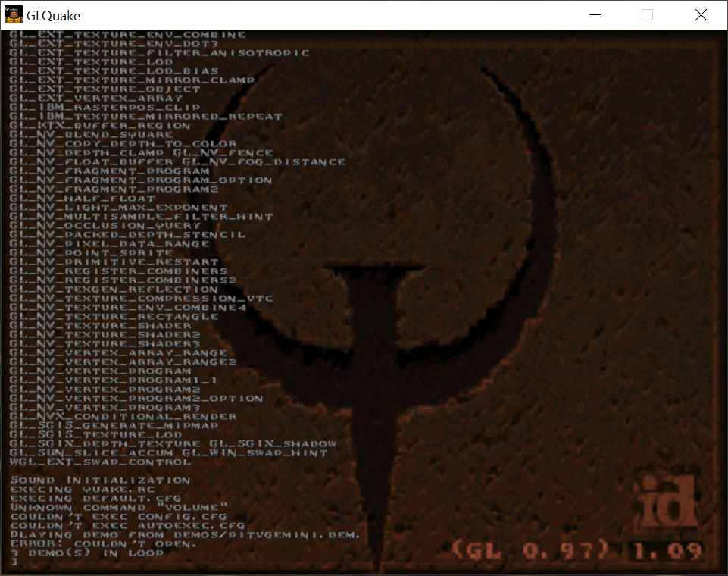Screen dimensions: 728x576
Task: Click the couldn't exec autoexec.cfg line
Action: tap(127, 526)
